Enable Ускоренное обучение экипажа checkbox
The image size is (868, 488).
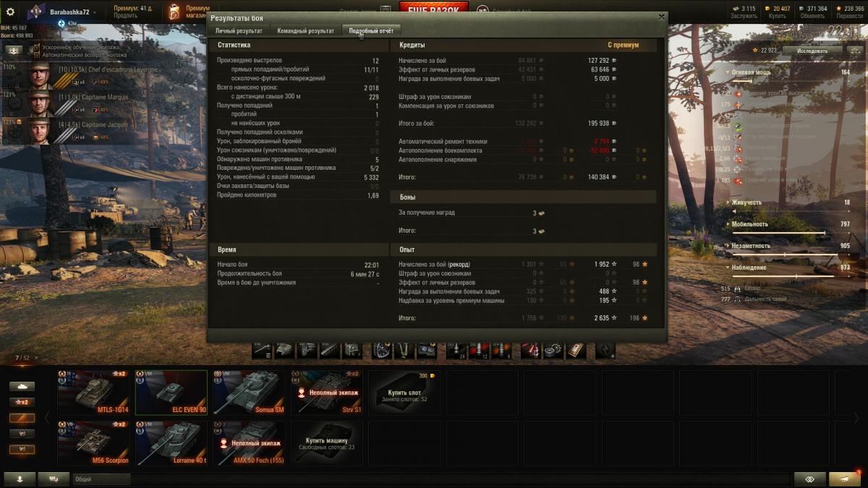(x=37, y=47)
